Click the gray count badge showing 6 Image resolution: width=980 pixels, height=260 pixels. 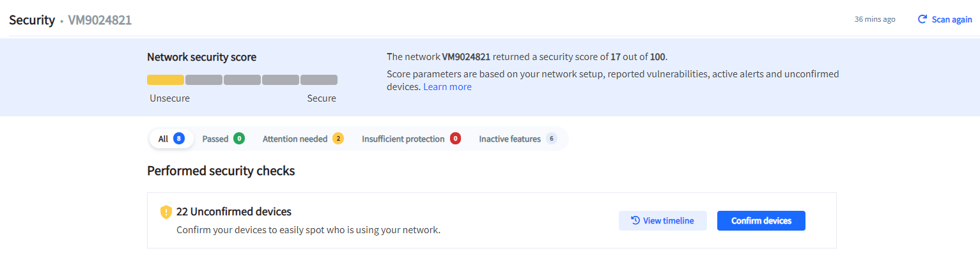[x=552, y=139]
